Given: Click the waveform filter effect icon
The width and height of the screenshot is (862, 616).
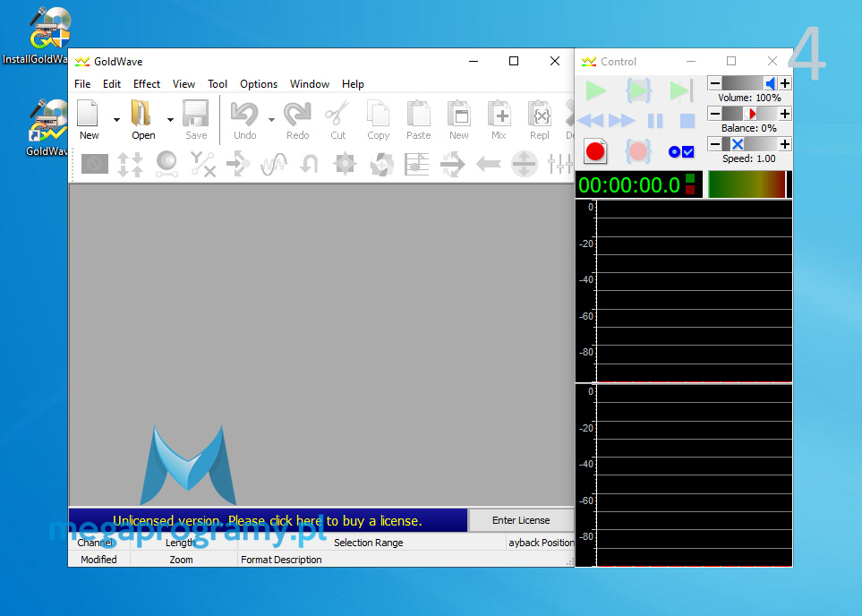Looking at the screenshot, I should click(274, 164).
